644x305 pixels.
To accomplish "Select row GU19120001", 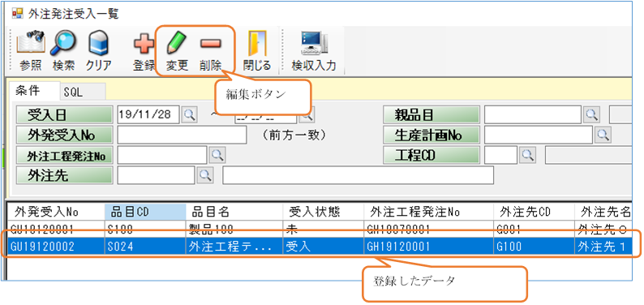I will pos(320,230).
